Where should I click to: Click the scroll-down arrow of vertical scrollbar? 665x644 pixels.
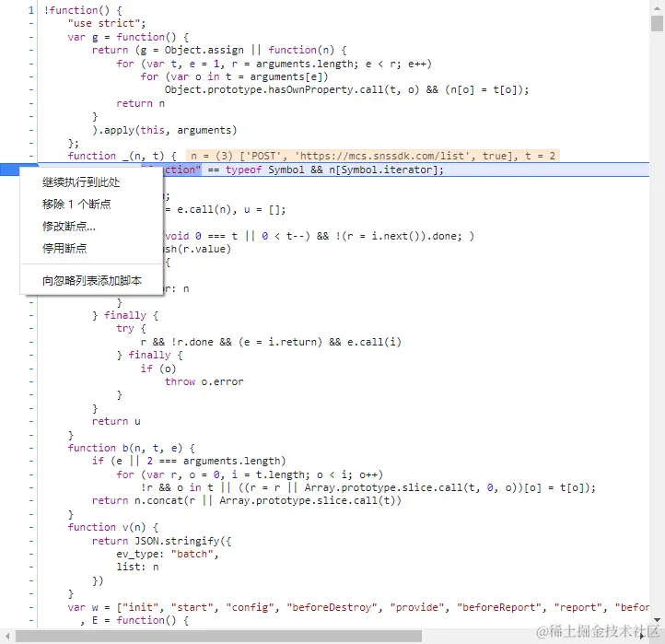tap(657, 620)
